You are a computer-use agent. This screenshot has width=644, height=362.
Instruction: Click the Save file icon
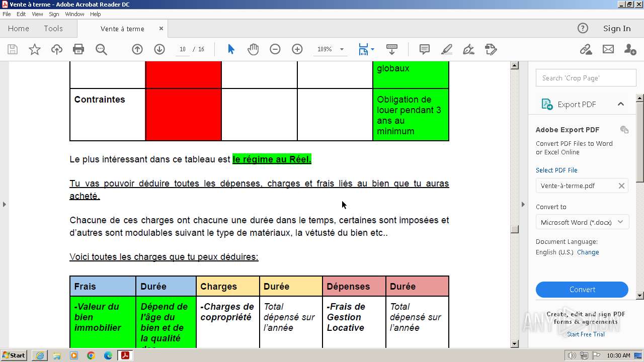(x=13, y=49)
